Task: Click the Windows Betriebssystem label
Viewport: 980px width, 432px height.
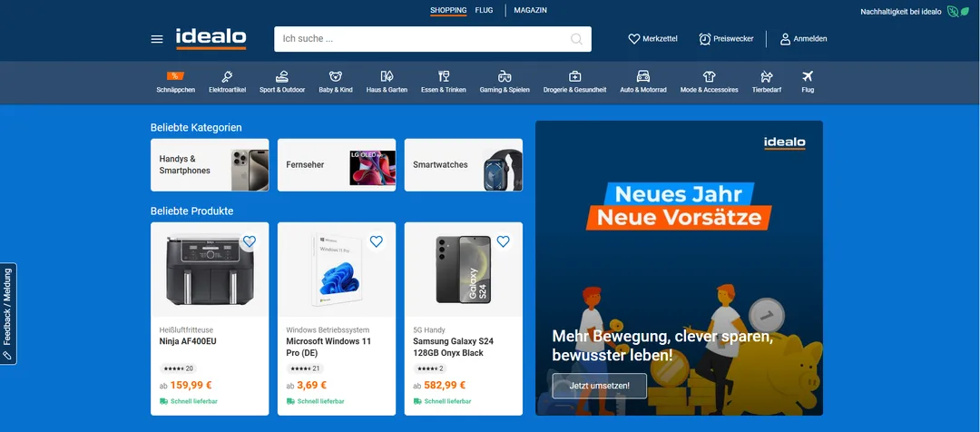Action: click(328, 329)
